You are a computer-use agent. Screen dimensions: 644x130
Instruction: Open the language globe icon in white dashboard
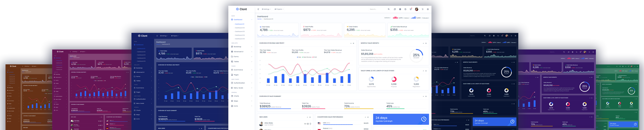click(x=400, y=9)
